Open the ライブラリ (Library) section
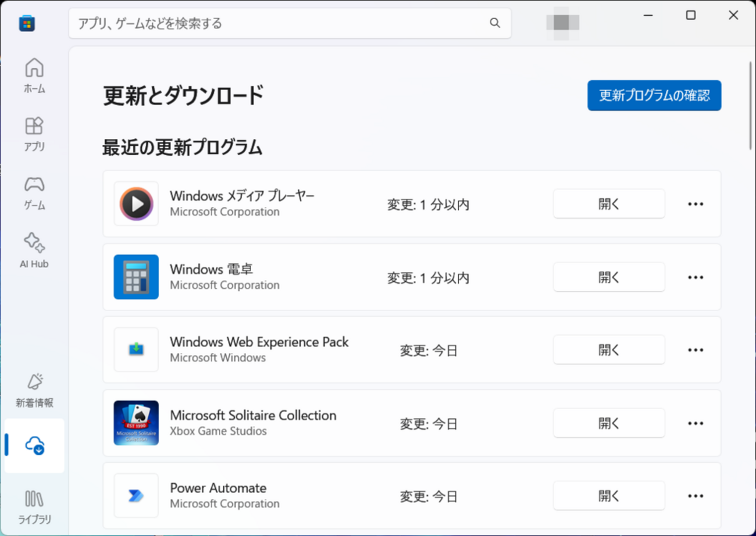The image size is (756, 536). [34, 506]
